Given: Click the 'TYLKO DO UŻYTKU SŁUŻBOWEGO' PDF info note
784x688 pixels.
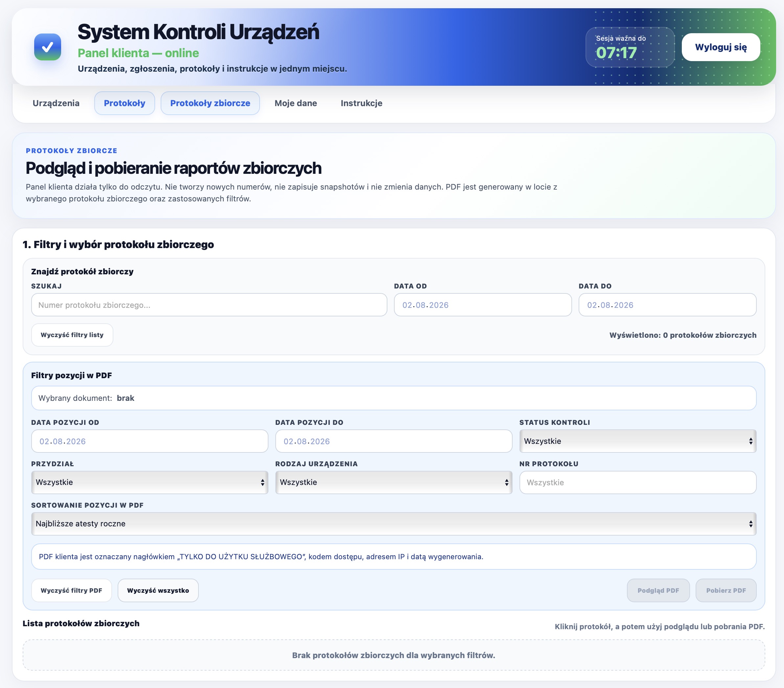Looking at the screenshot, I should tap(394, 557).
